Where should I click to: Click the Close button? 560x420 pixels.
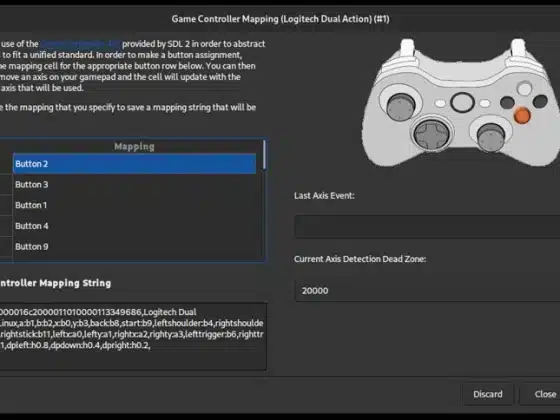541,394
